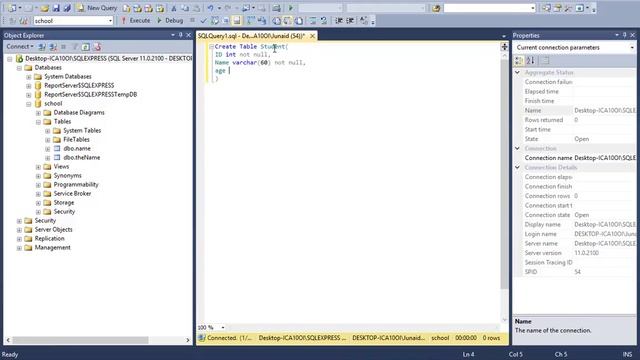Screen dimensions: 640x360
Task: Toggle the highlighted IntelliSense Enabled icon
Action: click(237, 20)
